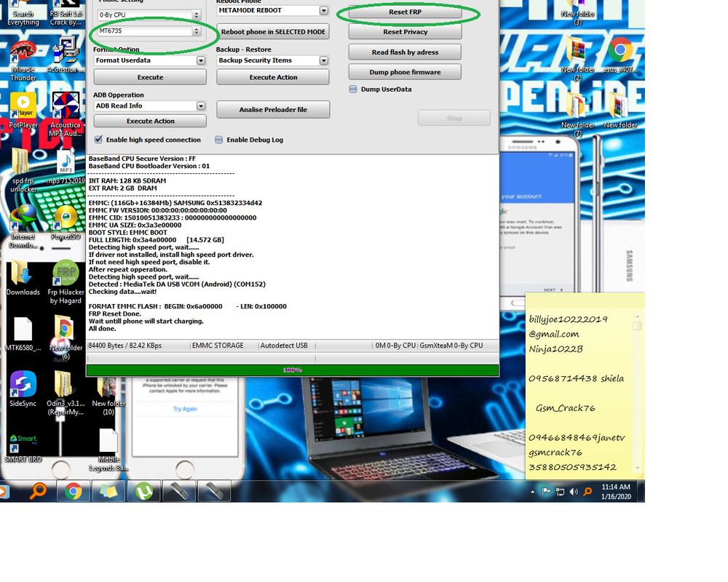The image size is (728, 582).
Task: Launch Internet Download Manager shortcut
Action: (x=23, y=226)
